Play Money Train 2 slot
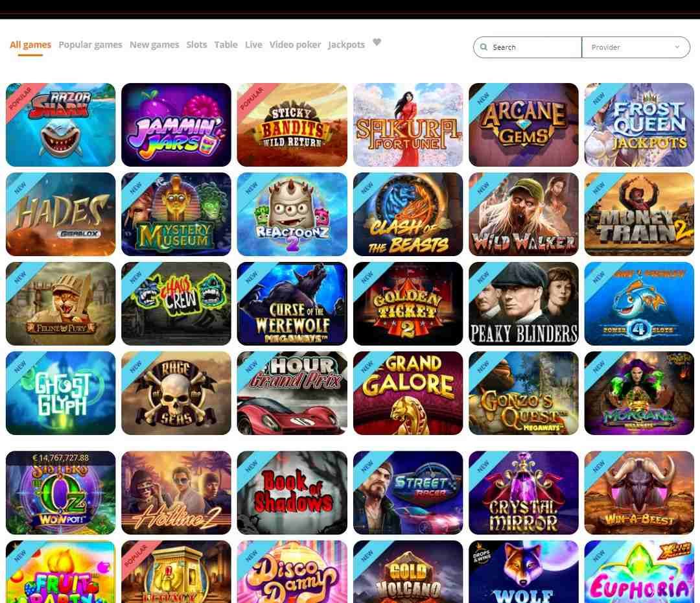Image resolution: width=700 pixels, height=603 pixels. pyautogui.click(x=639, y=215)
